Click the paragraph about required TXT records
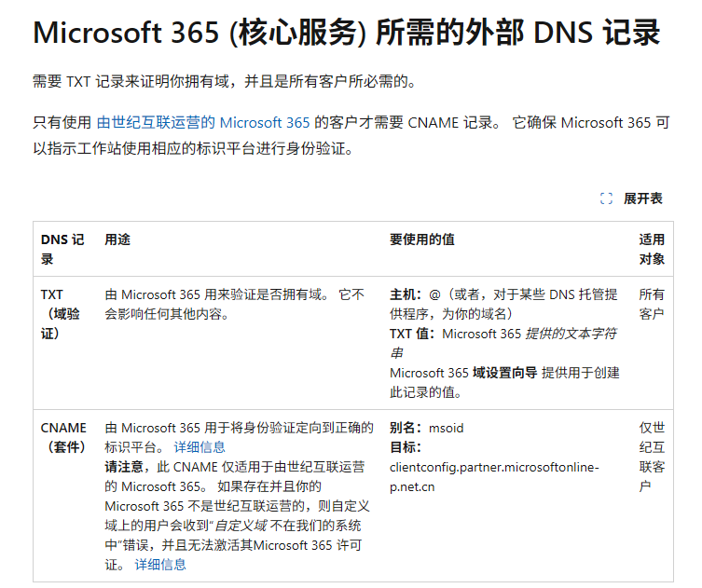The width and height of the screenshot is (702, 588). tap(225, 81)
